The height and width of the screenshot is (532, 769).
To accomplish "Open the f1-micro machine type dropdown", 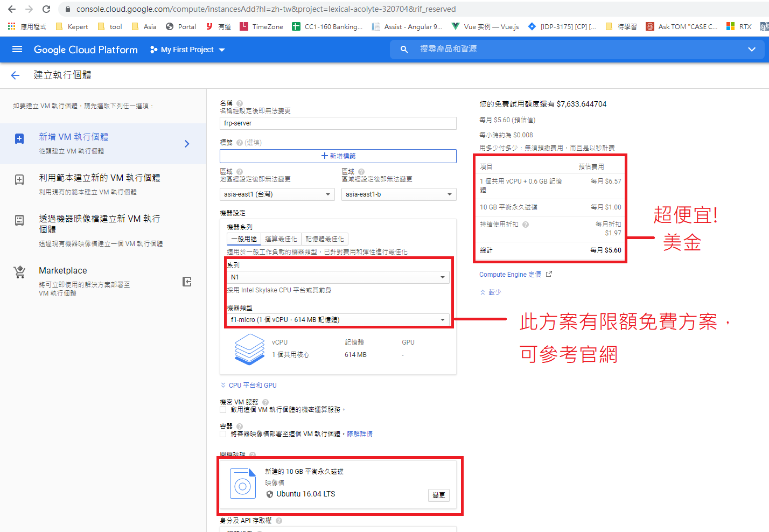I will 338,320.
